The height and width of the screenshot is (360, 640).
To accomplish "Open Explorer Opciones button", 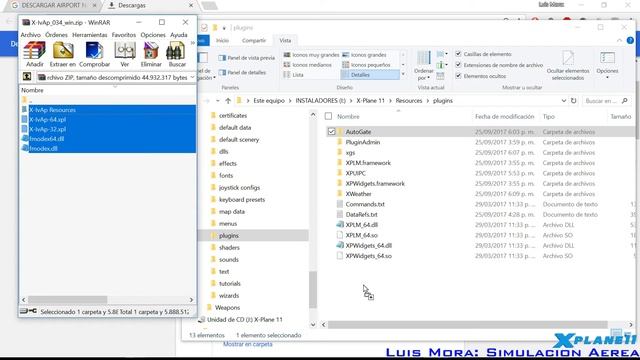I will point(607,64).
